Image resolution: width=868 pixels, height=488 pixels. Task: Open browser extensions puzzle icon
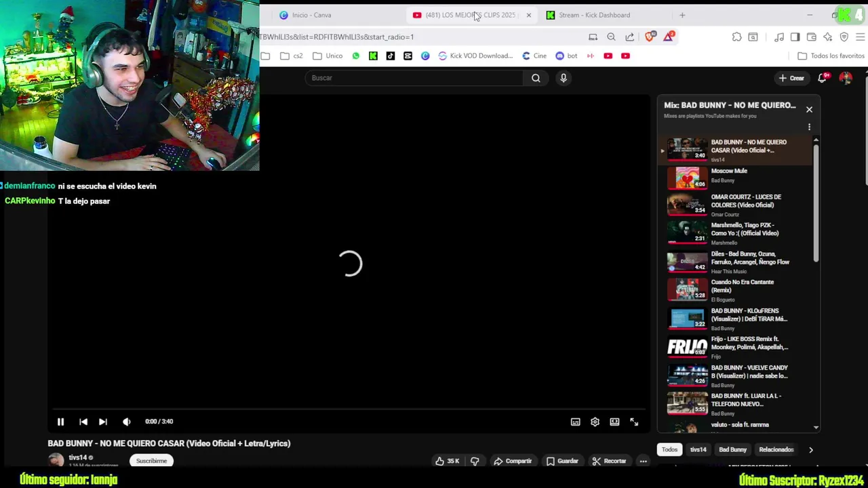pos(736,37)
